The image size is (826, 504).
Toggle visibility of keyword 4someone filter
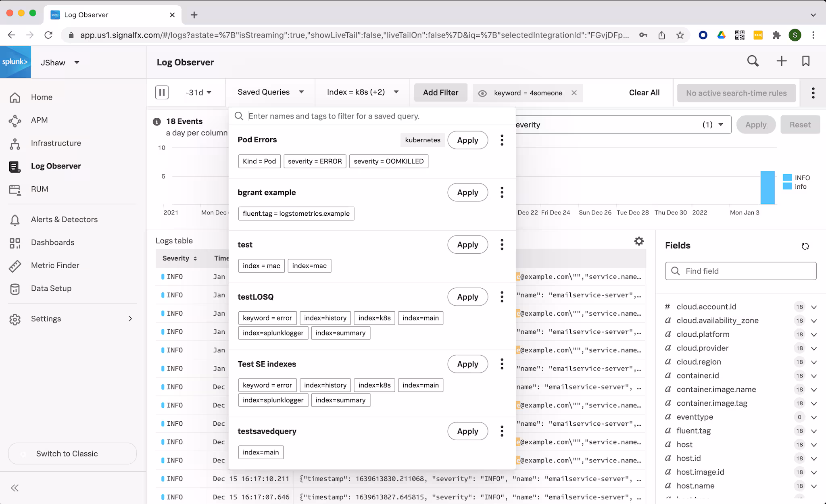(482, 93)
